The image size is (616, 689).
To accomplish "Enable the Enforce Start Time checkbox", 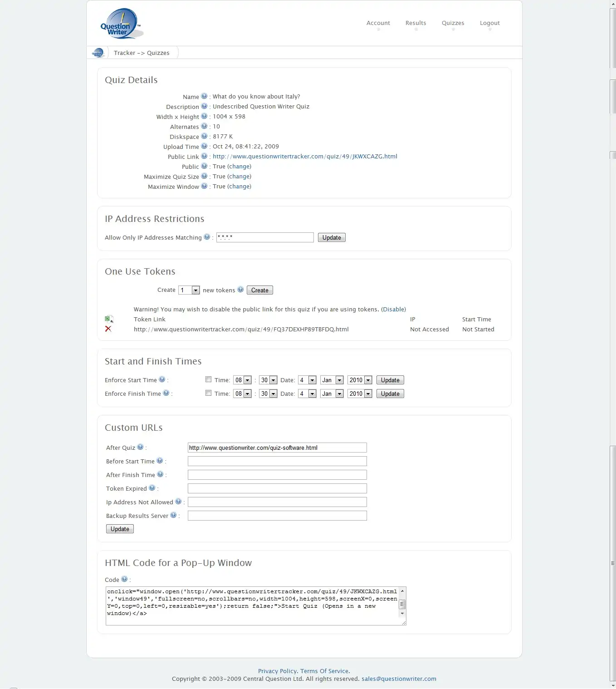I will point(208,379).
